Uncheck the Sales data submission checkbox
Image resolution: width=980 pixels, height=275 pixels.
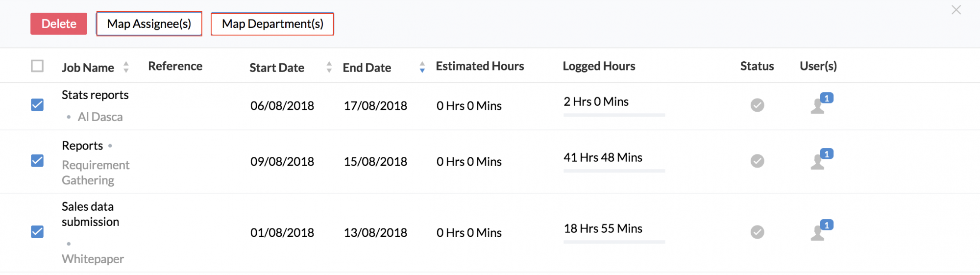pyautogui.click(x=37, y=232)
